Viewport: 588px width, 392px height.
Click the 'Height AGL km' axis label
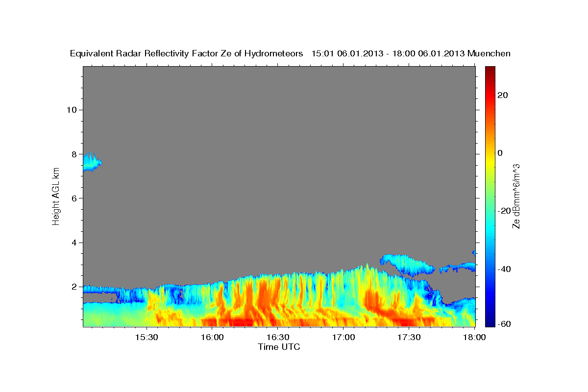tap(56, 196)
